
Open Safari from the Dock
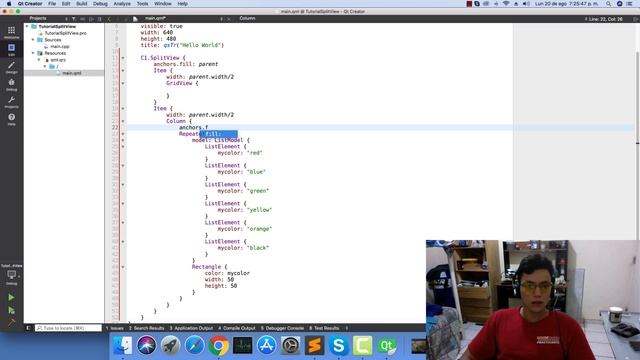point(194,346)
